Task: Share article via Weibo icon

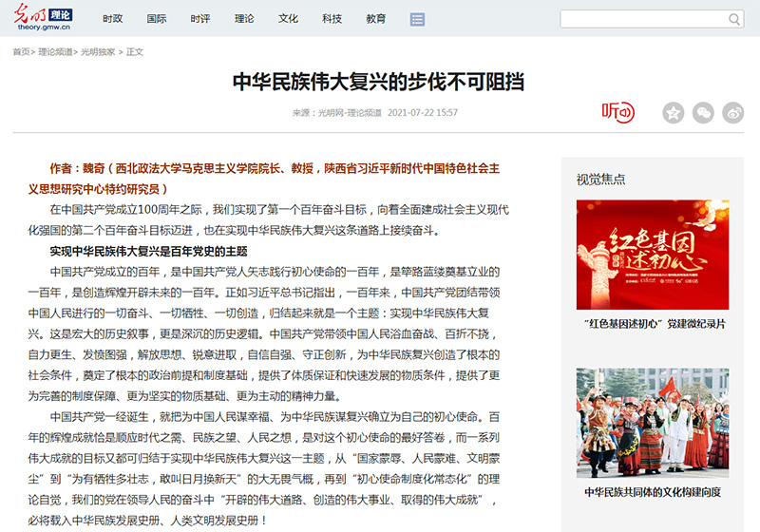Action: pyautogui.click(x=733, y=112)
